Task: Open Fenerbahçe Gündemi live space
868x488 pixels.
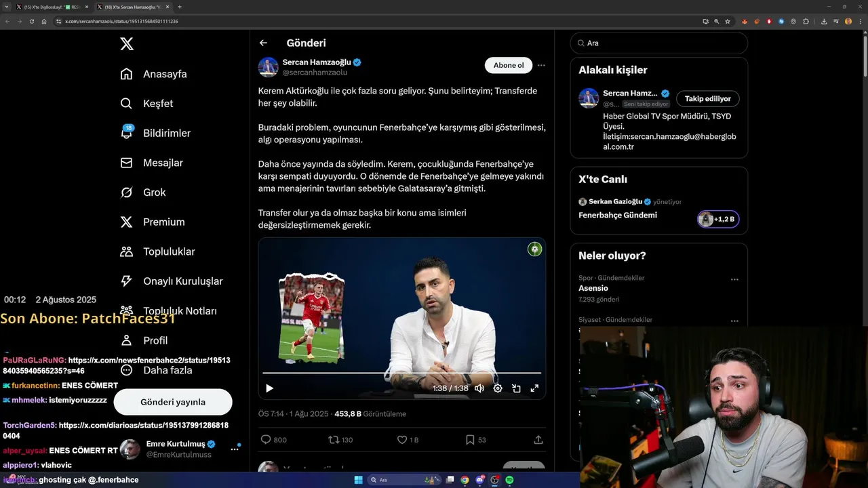Action: [618, 216]
